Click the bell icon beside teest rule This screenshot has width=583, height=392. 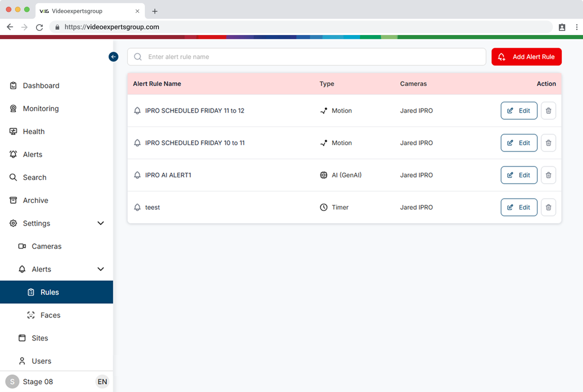coord(137,208)
